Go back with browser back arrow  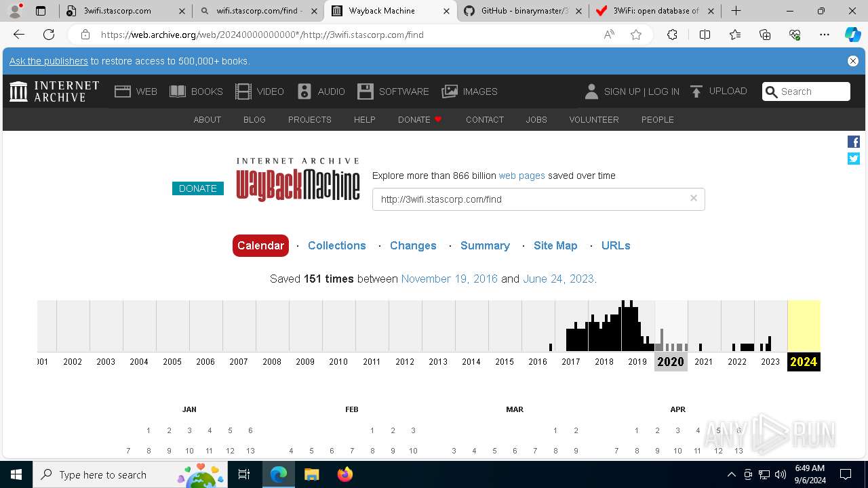pyautogui.click(x=19, y=35)
